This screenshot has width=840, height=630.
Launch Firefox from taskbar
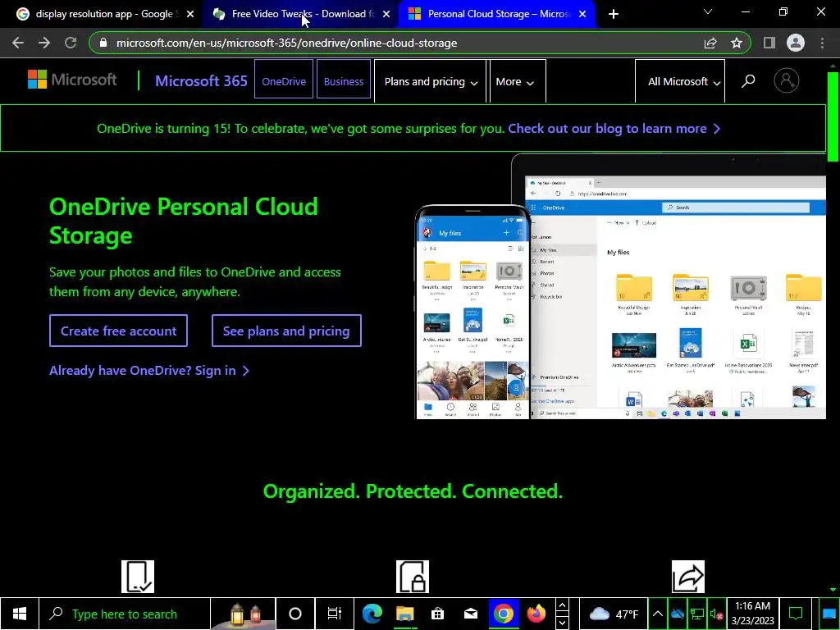coord(536,614)
